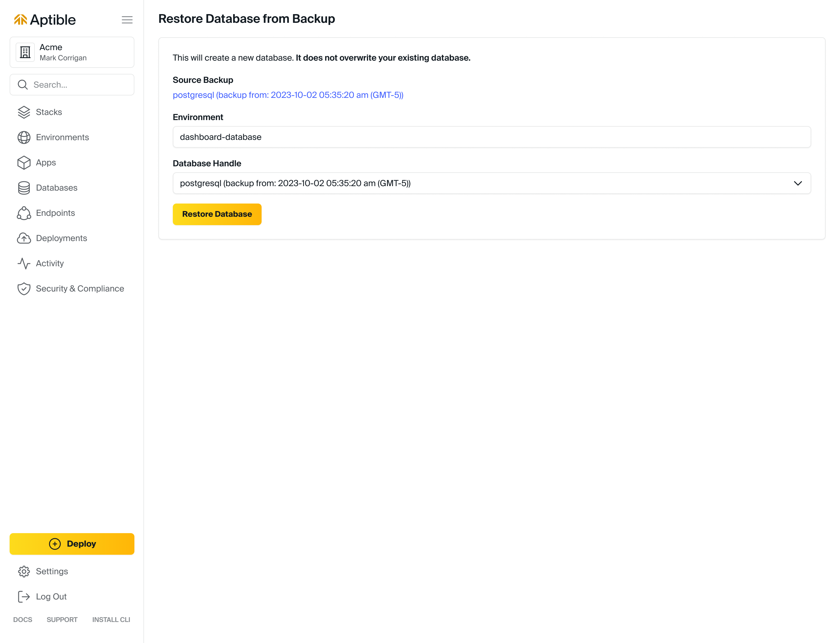The height and width of the screenshot is (643, 840).
Task: Click the Security & Compliance shield icon
Action: [24, 289]
